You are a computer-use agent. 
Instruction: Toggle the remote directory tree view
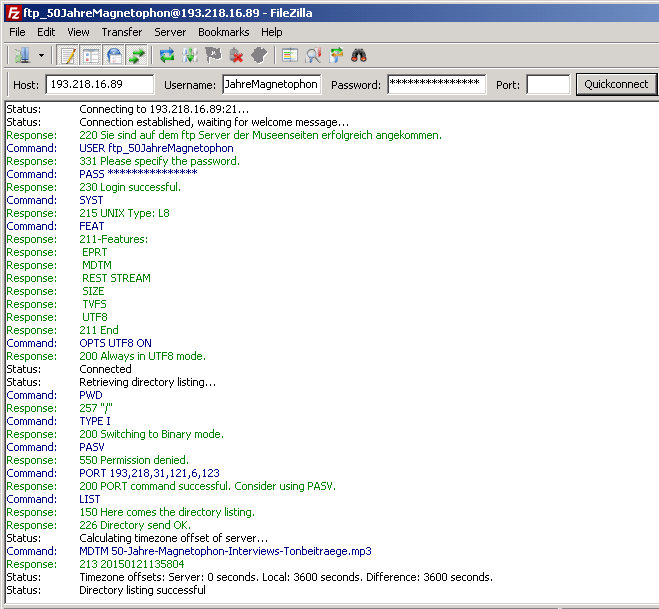113,55
